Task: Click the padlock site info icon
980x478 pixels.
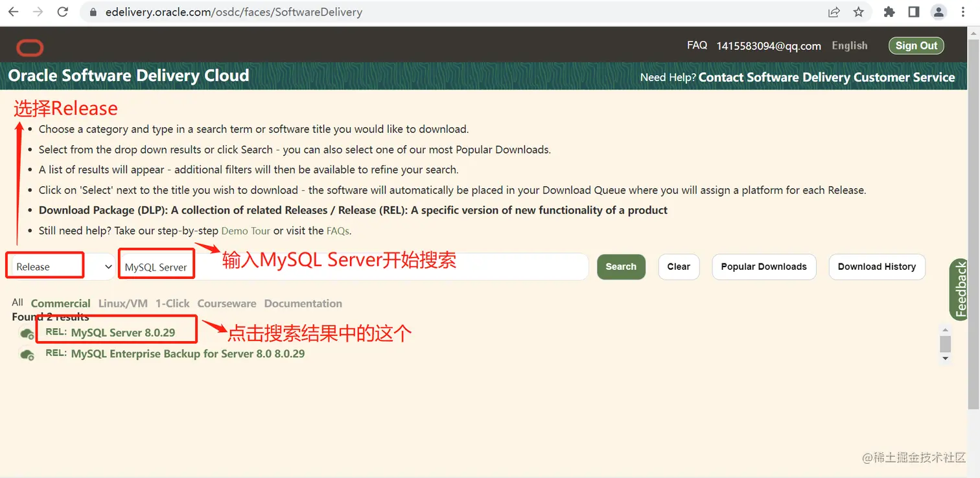Action: pos(94,12)
